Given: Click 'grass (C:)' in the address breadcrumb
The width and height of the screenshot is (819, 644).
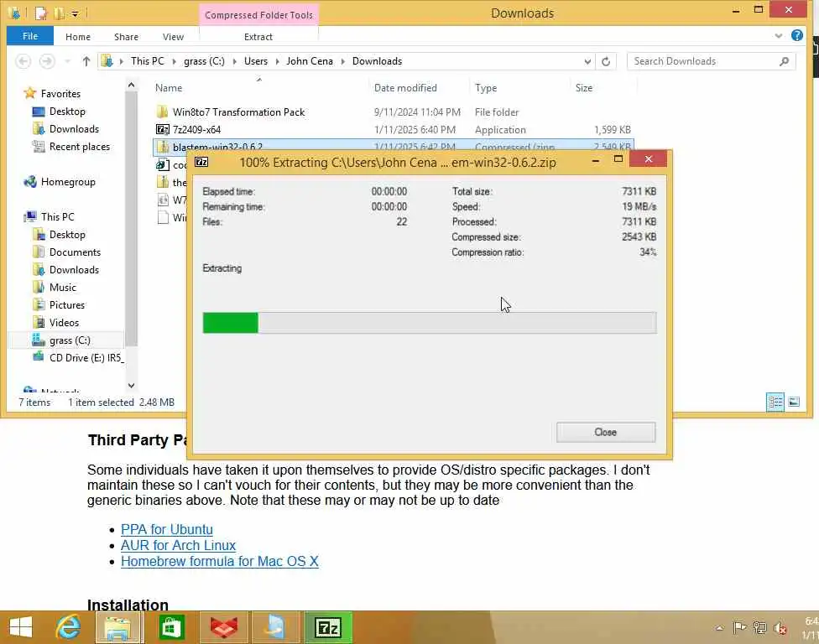Looking at the screenshot, I should tap(204, 61).
